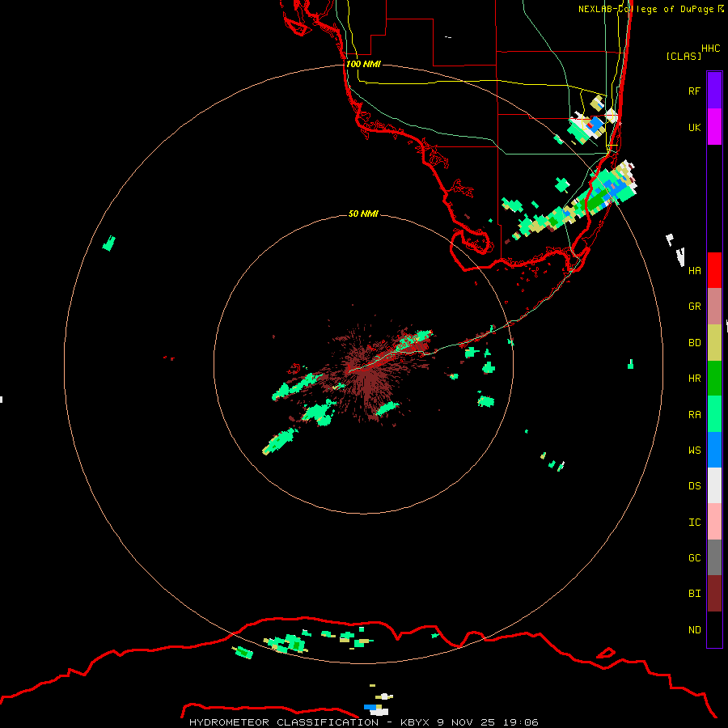The image size is (728, 728).
Task: Click the HA legend label
Action: 695,271
